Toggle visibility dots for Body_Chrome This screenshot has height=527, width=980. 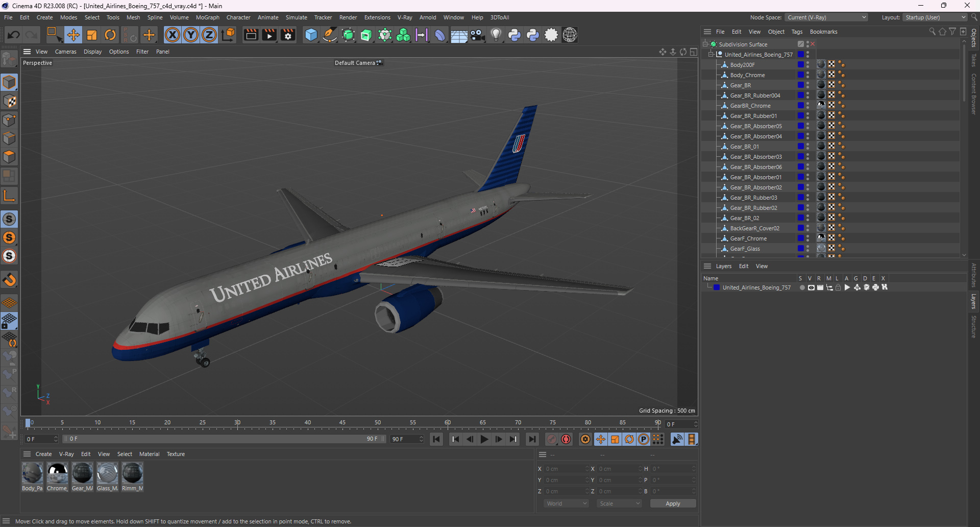[x=807, y=75]
